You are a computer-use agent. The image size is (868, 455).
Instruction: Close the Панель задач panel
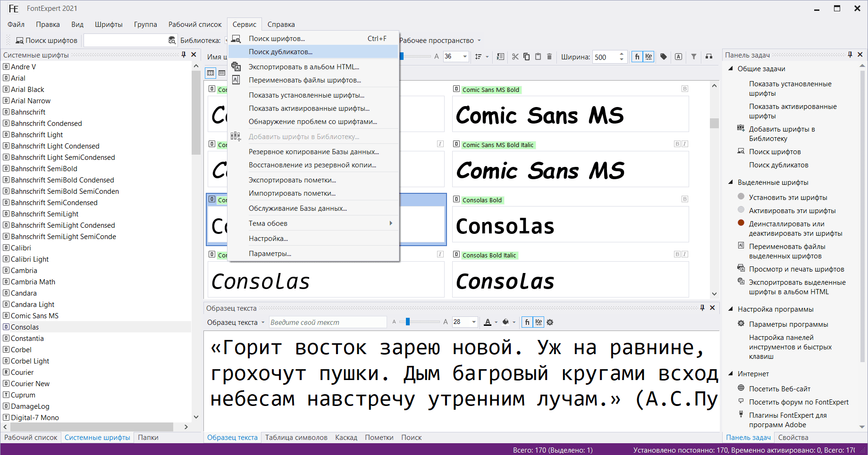860,55
